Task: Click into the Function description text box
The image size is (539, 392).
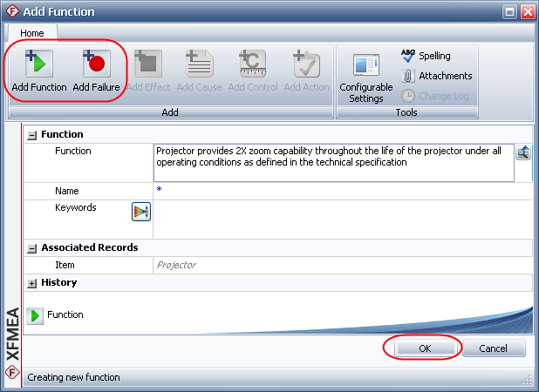Action: click(x=331, y=162)
